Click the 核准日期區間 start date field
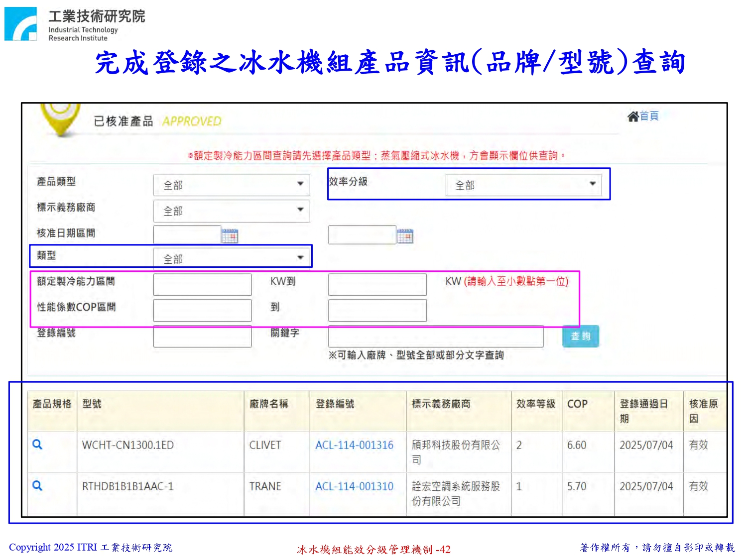This screenshot has width=747, height=560. pos(187,235)
